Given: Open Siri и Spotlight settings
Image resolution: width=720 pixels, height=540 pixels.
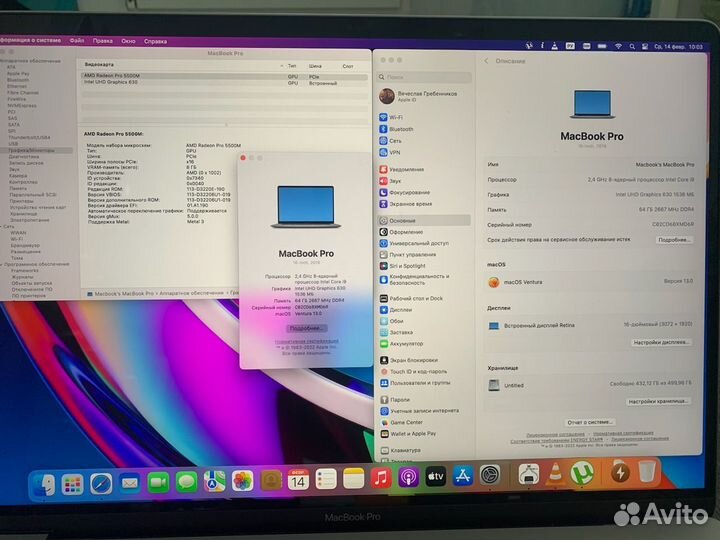Looking at the screenshot, I should 403,266.
